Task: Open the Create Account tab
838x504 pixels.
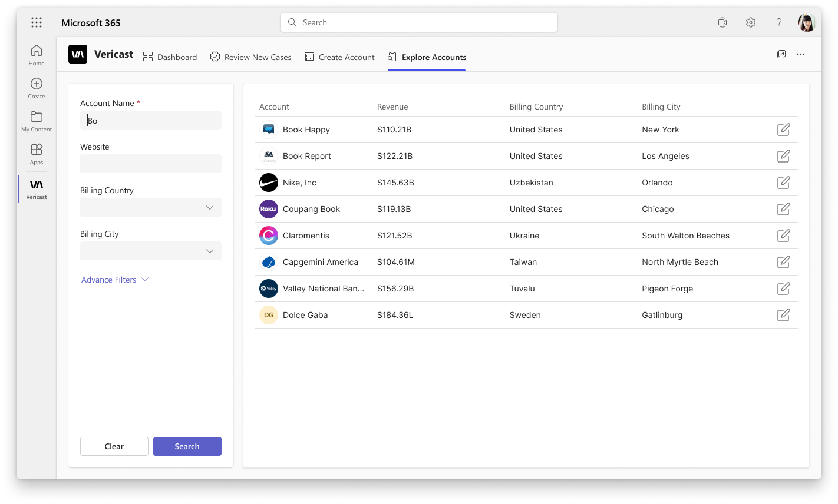Action: [x=339, y=57]
